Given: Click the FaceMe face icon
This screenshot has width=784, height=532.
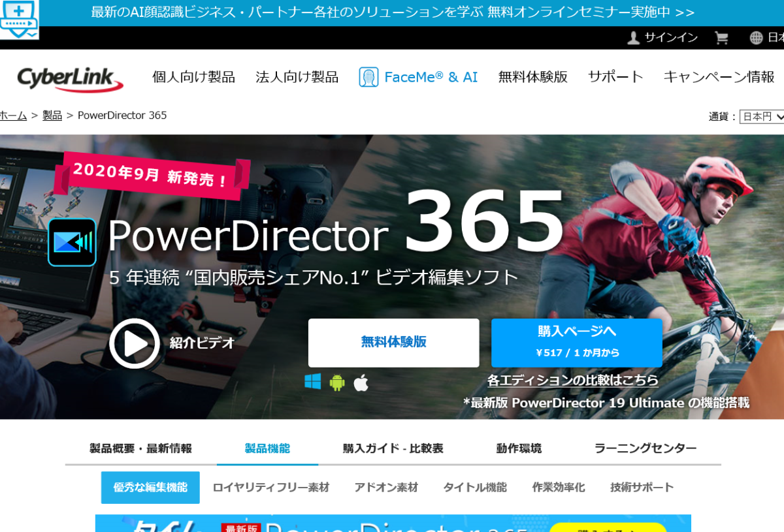Looking at the screenshot, I should 368,77.
